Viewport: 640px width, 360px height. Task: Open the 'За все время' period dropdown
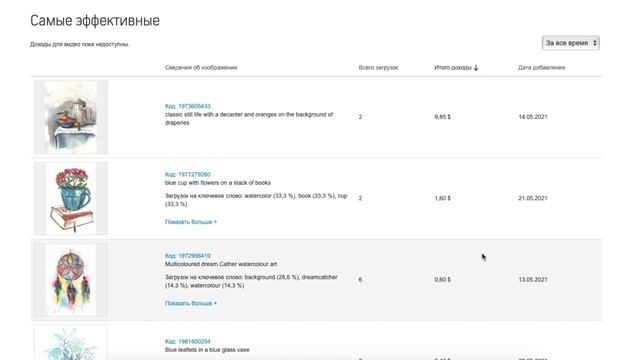click(x=571, y=43)
